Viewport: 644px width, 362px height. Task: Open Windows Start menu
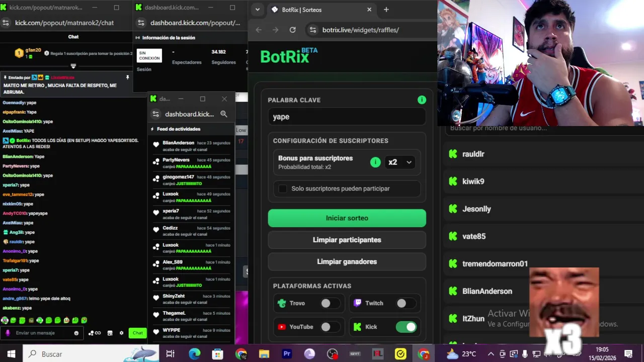point(11,354)
